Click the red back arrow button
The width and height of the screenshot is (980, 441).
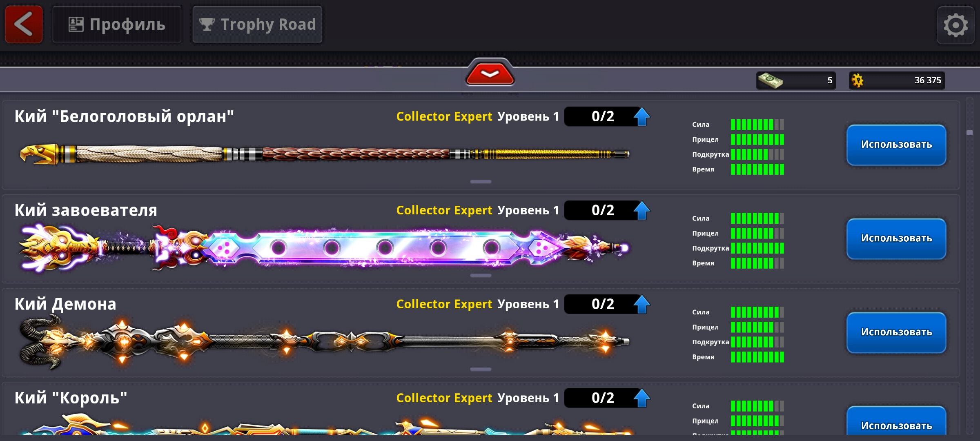tap(24, 24)
